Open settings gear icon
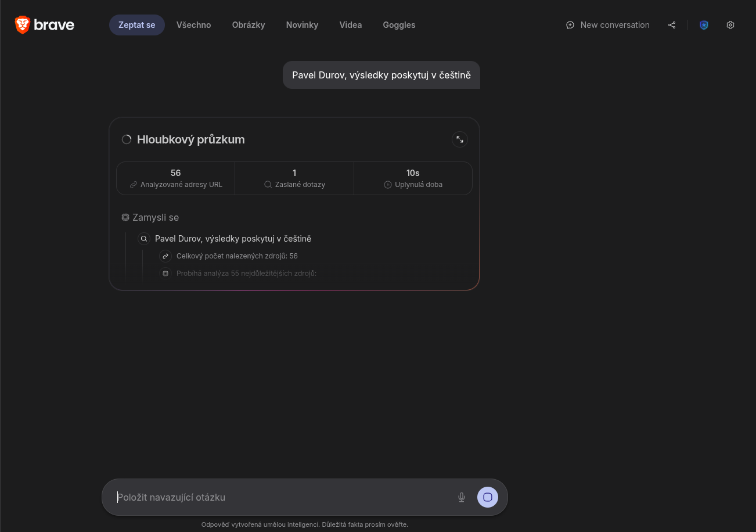This screenshot has height=532, width=756. pos(730,25)
